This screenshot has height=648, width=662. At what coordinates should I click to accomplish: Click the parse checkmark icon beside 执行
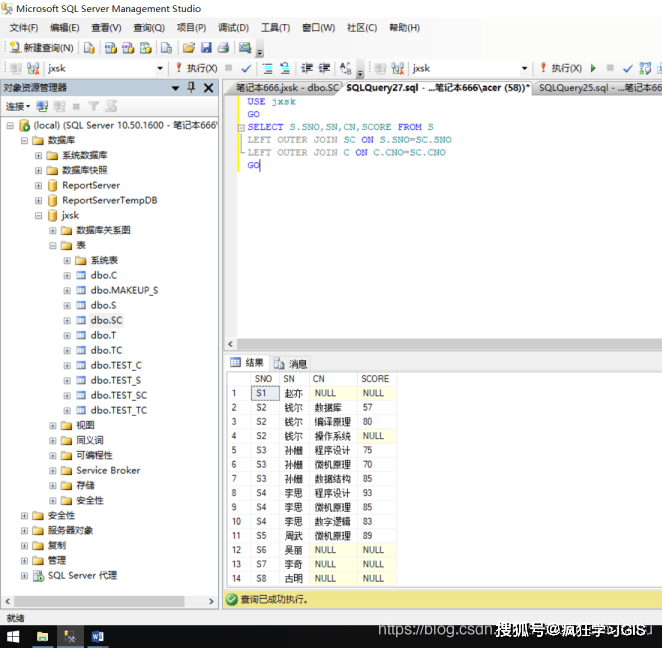click(x=246, y=68)
